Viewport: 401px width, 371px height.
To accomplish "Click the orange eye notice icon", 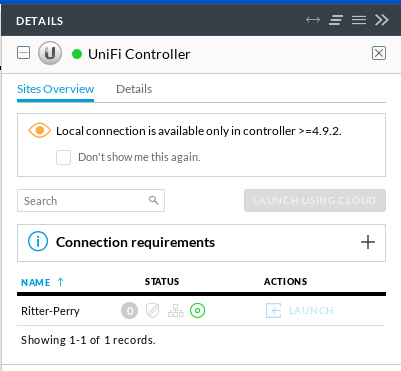I will pyautogui.click(x=39, y=130).
